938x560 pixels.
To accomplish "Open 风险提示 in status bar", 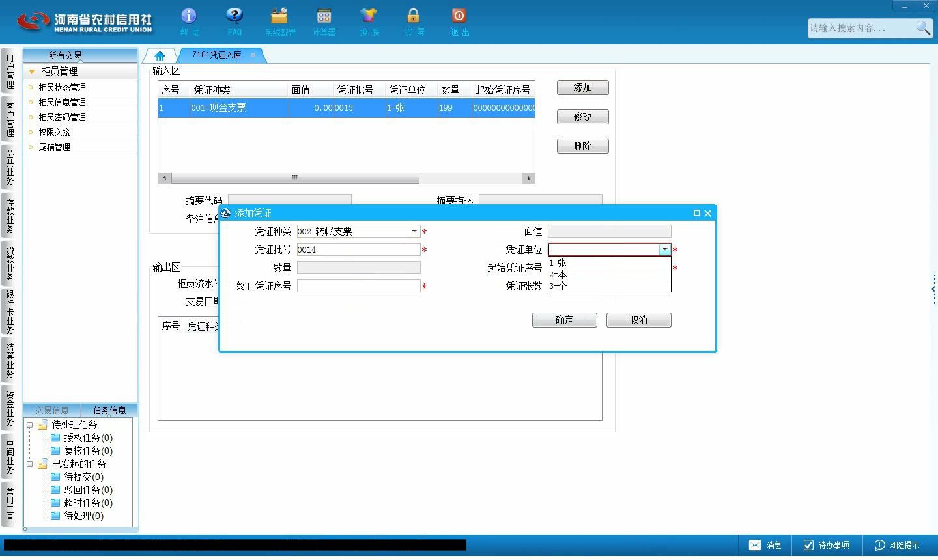I will coord(896,545).
